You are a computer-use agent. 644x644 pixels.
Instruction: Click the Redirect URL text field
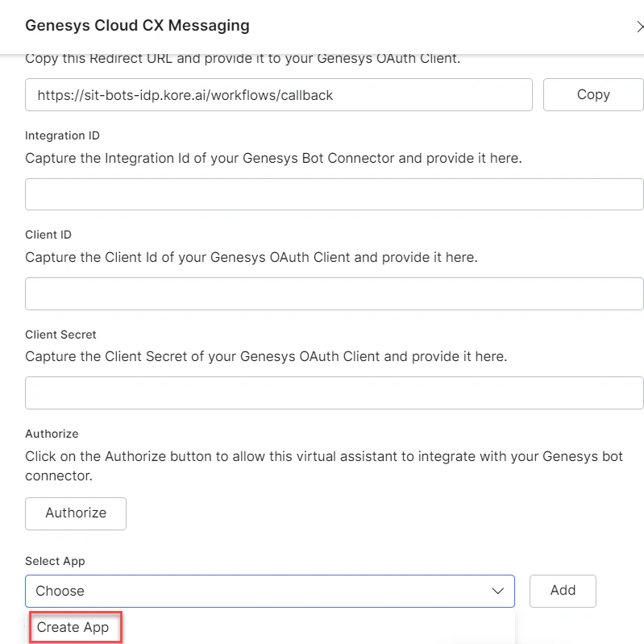coord(278,94)
